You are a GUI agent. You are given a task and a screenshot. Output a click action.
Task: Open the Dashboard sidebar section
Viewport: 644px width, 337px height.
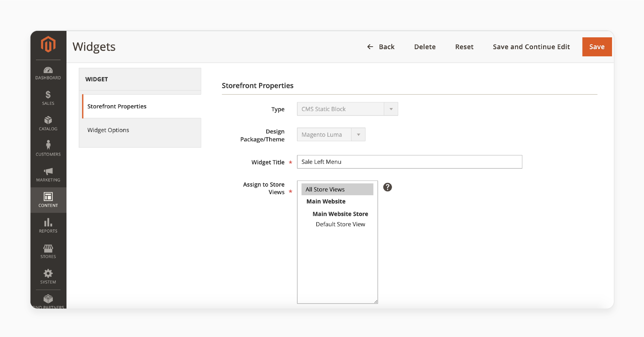[x=48, y=73]
